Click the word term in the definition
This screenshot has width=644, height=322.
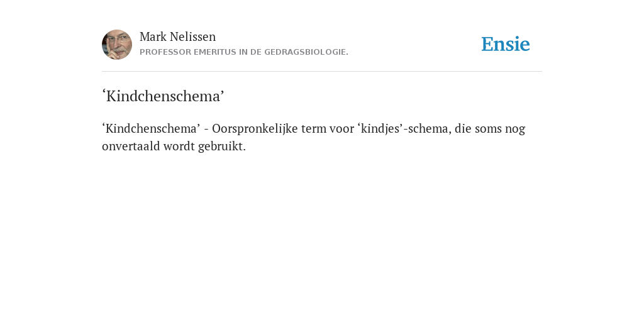coord(314,128)
